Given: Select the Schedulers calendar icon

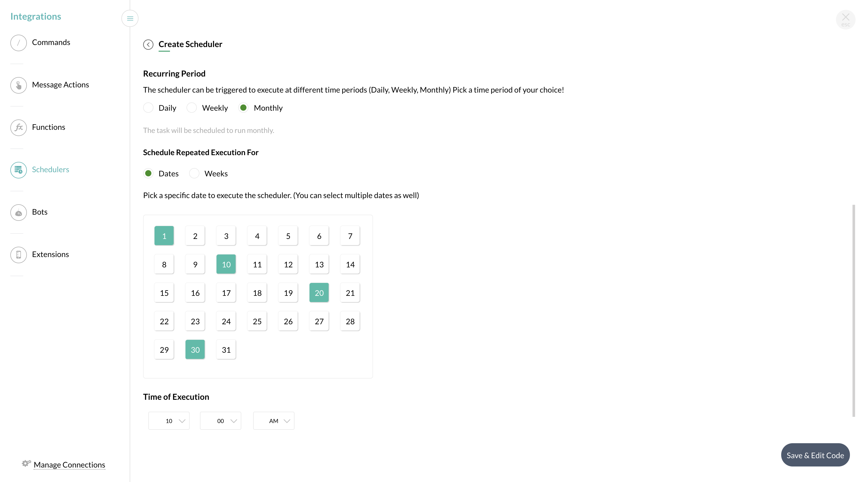Looking at the screenshot, I should (19, 170).
